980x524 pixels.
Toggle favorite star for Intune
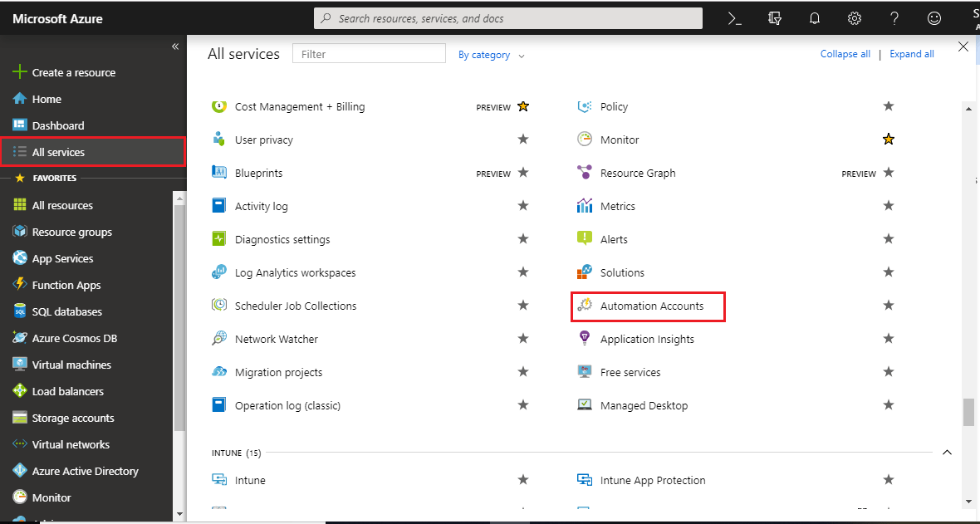tap(523, 480)
